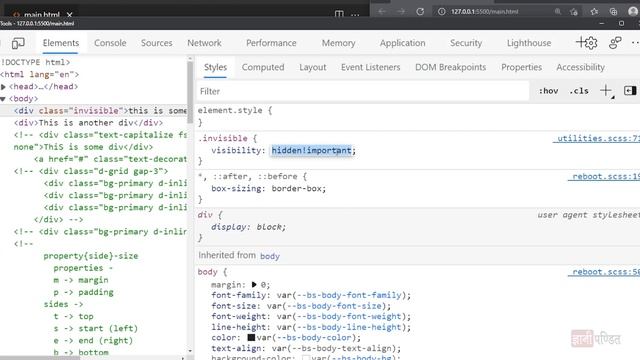Select Event Listeners subtab
The height and width of the screenshot is (360, 640).
pyautogui.click(x=371, y=67)
